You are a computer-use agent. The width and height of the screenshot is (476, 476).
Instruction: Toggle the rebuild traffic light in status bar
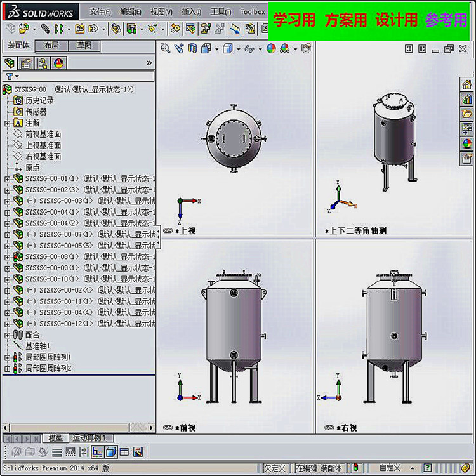point(355,468)
